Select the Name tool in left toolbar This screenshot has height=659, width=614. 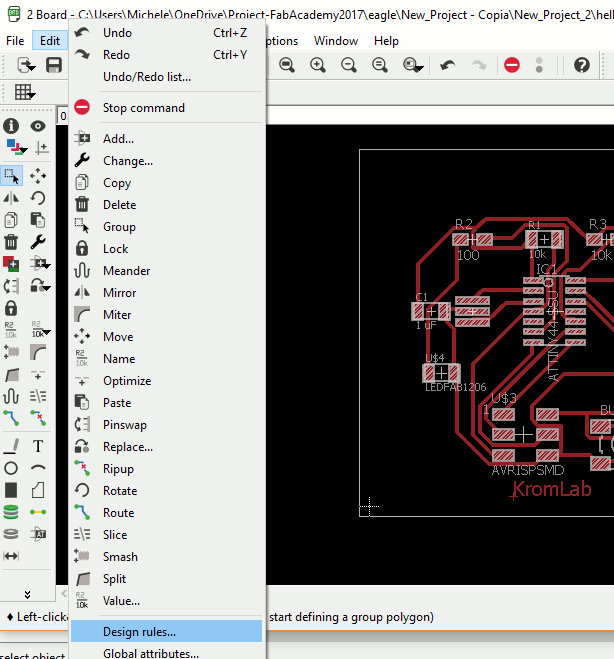[x=10, y=330]
